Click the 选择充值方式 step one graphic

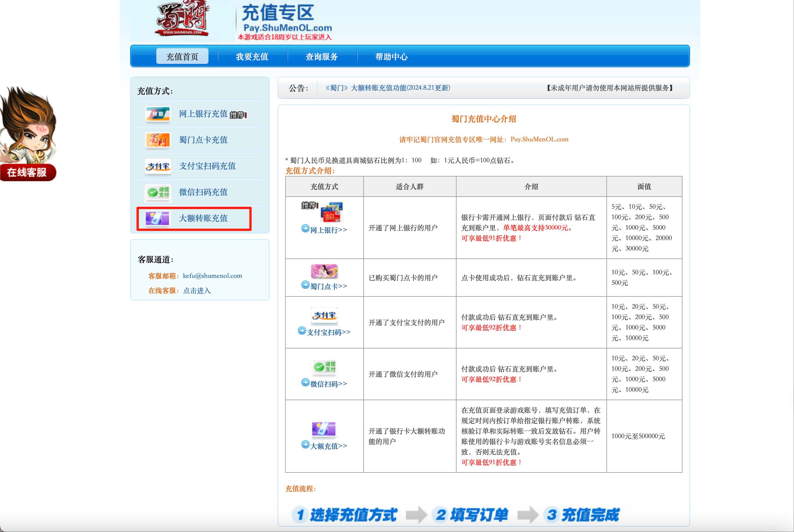(345, 515)
